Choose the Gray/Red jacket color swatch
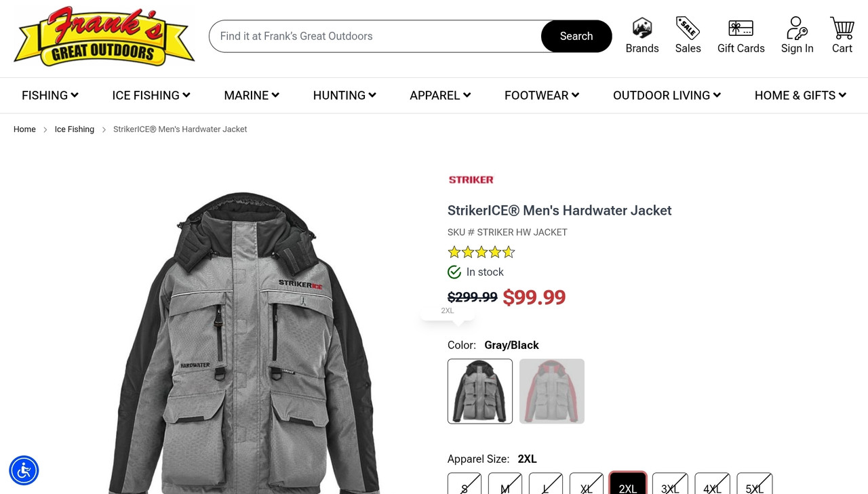 (x=552, y=391)
